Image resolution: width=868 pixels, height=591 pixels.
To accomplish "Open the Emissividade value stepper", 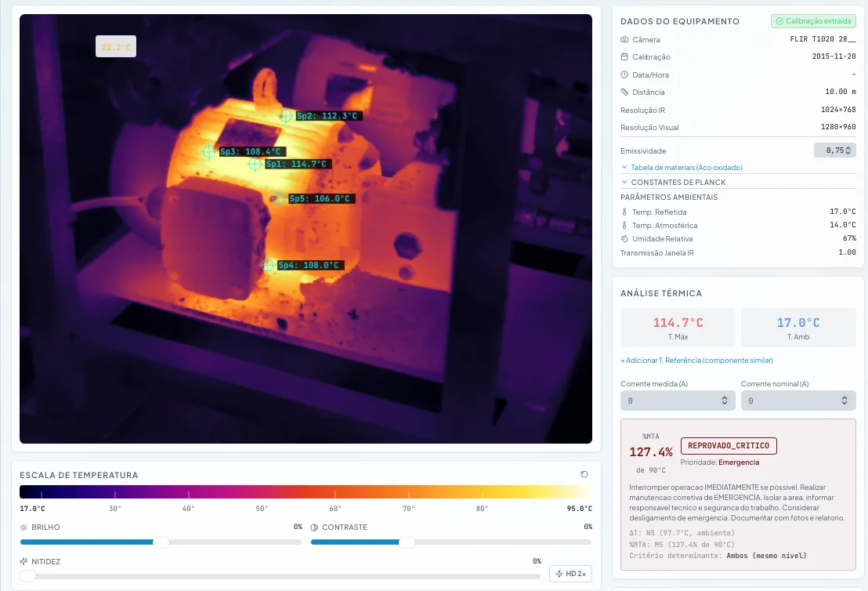I will [x=834, y=150].
